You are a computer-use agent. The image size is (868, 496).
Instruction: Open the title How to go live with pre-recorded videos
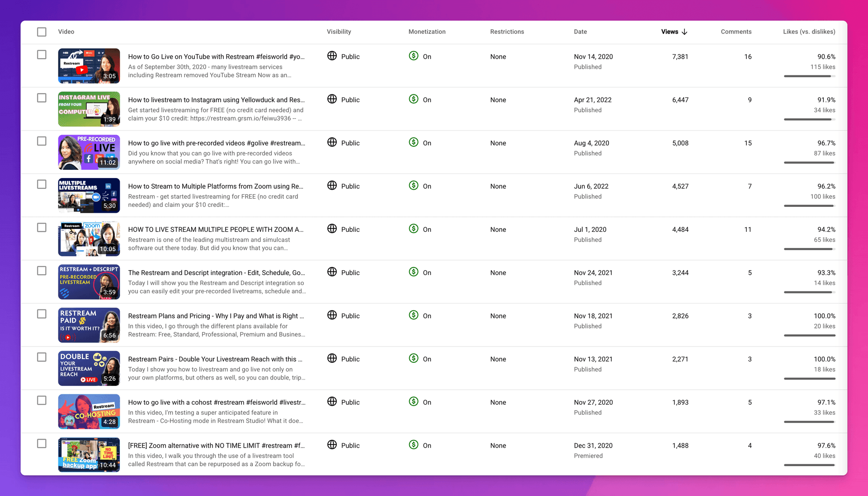217,143
